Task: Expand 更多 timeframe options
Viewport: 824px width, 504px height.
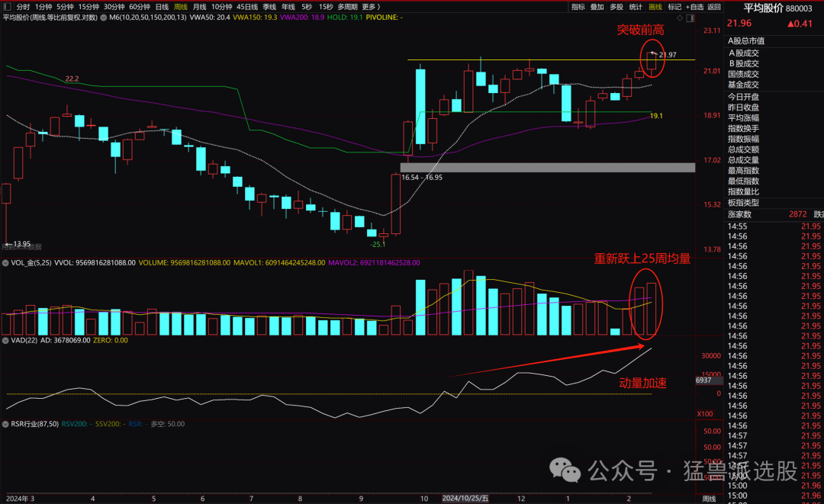Action: coord(371,7)
